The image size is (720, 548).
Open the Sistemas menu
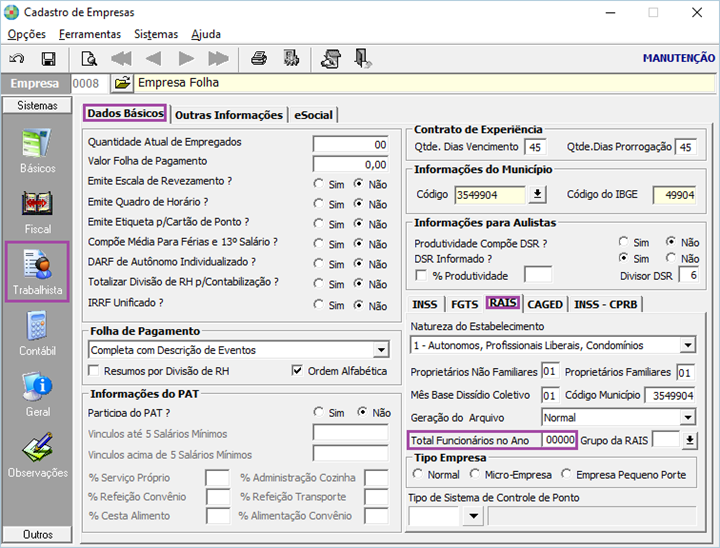[156, 34]
